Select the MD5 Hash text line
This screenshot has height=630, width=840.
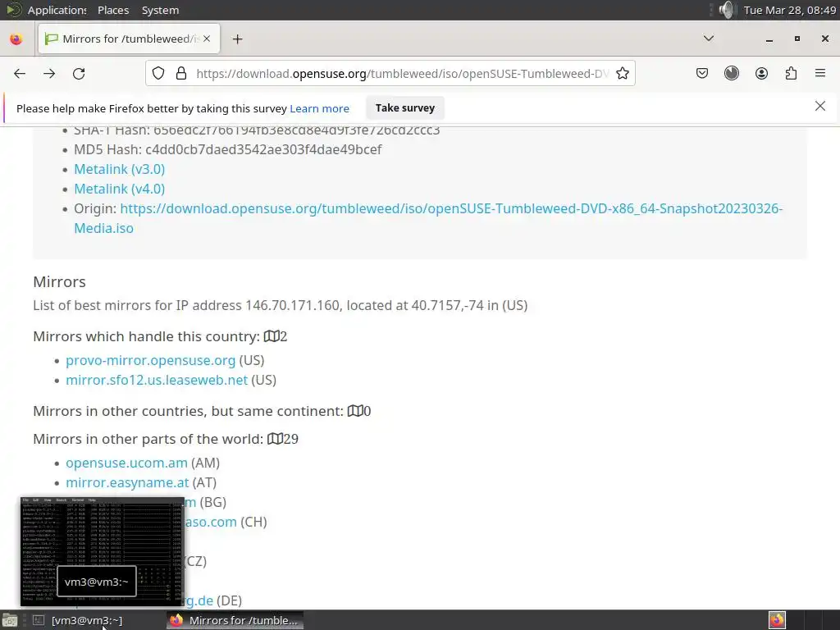(x=228, y=149)
